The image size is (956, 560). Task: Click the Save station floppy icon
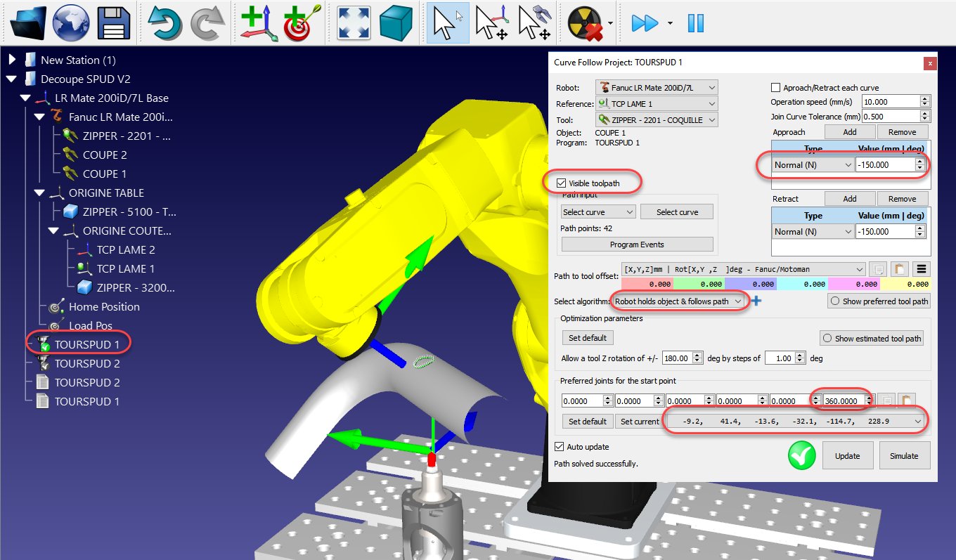pyautogui.click(x=114, y=22)
